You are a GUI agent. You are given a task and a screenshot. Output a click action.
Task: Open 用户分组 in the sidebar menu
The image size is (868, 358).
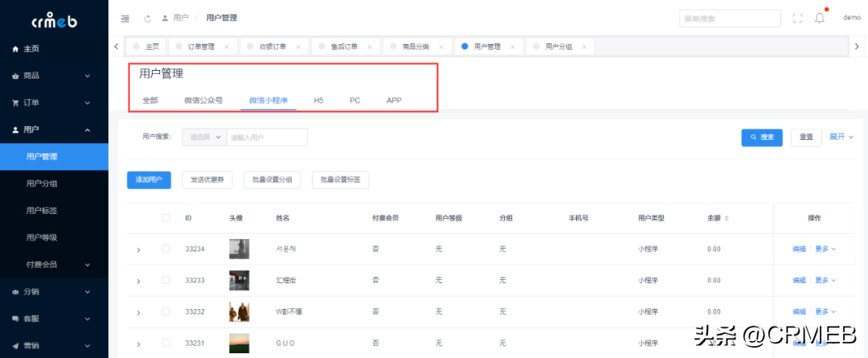point(41,183)
